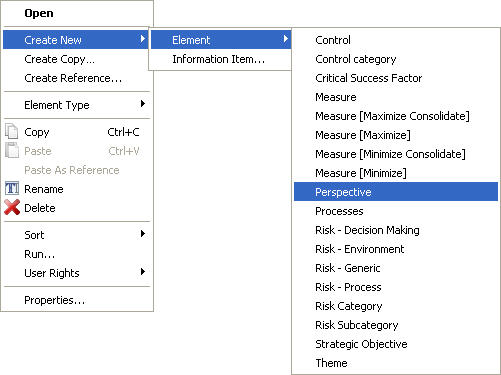
Task: Click the Rename text icon
Action: pyautogui.click(x=12, y=189)
